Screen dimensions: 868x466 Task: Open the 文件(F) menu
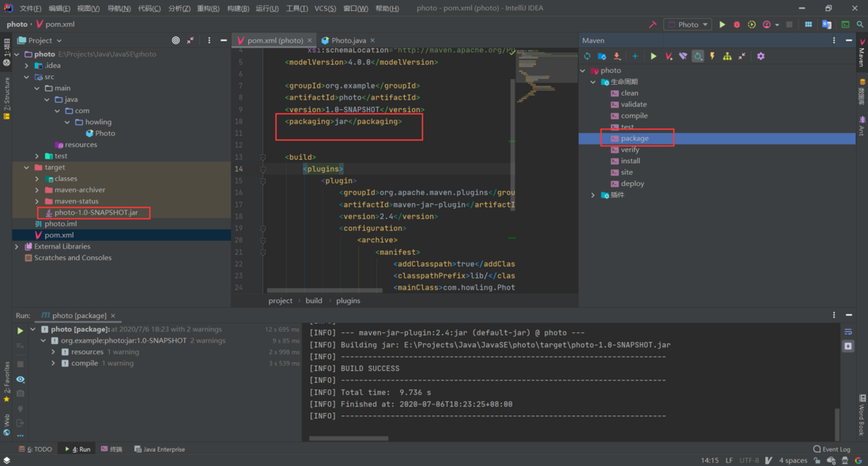tap(31, 9)
